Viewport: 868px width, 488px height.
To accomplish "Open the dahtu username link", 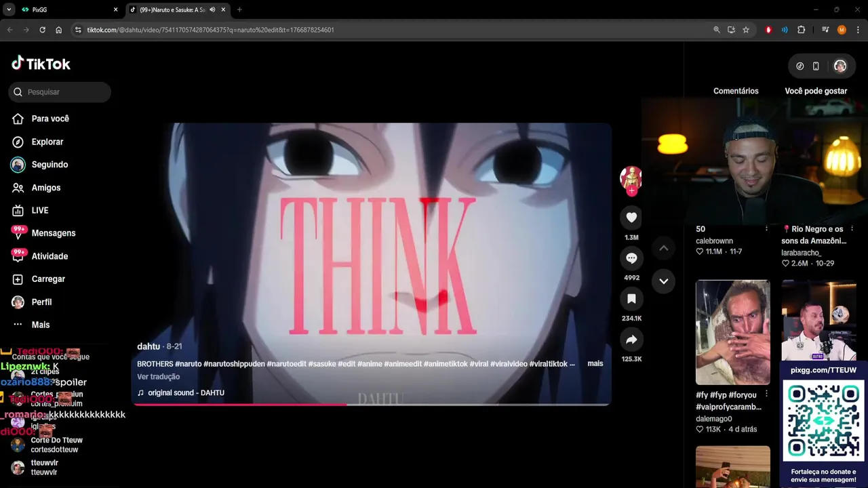I will (149, 346).
